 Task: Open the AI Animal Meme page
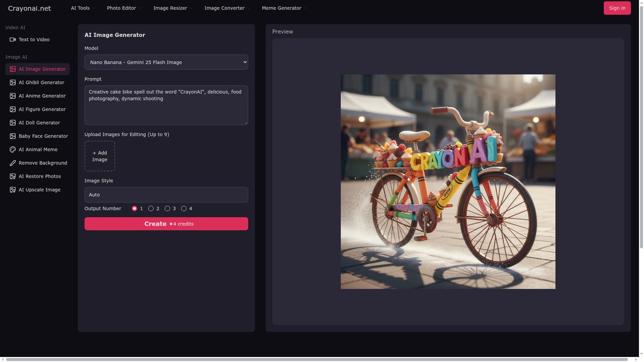point(37,150)
